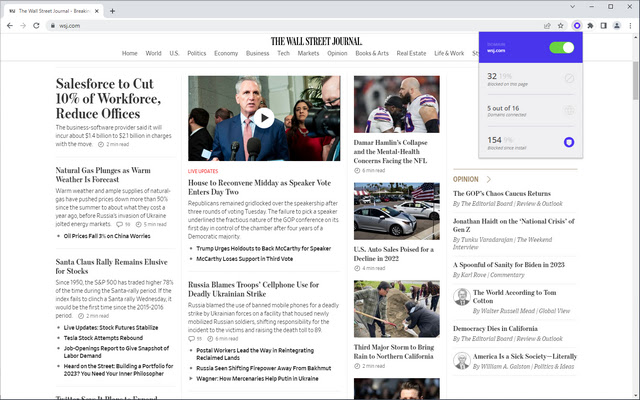Open the World section
The image size is (640, 400).
pyautogui.click(x=153, y=53)
